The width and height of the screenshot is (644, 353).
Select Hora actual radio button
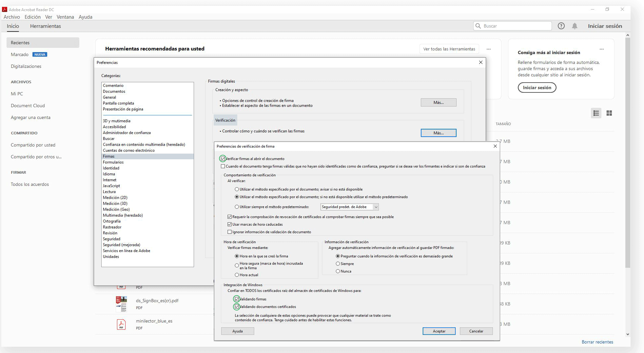tap(237, 275)
